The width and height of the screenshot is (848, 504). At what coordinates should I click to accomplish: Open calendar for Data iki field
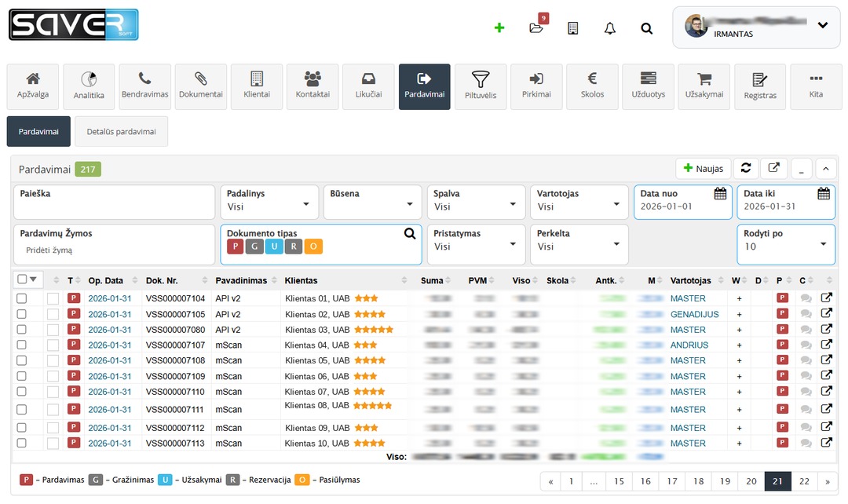coord(824,194)
